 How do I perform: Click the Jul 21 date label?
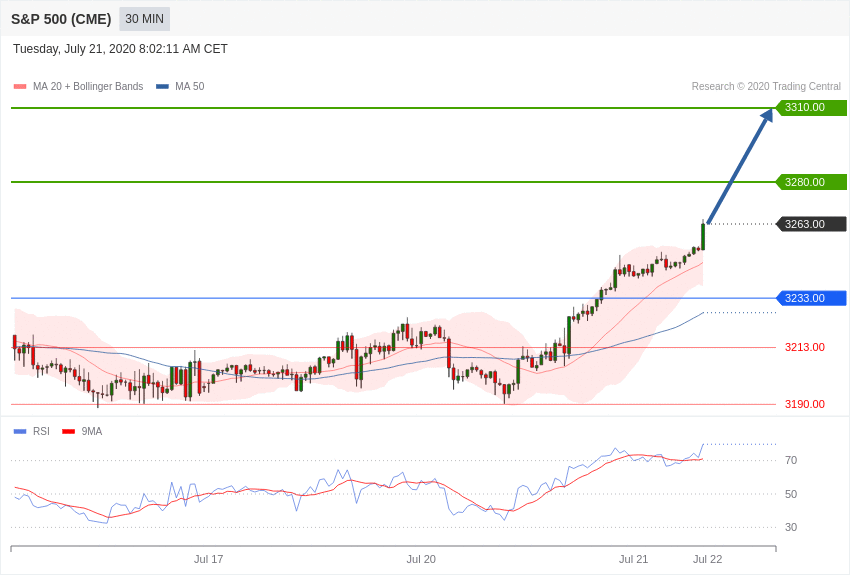(634, 559)
